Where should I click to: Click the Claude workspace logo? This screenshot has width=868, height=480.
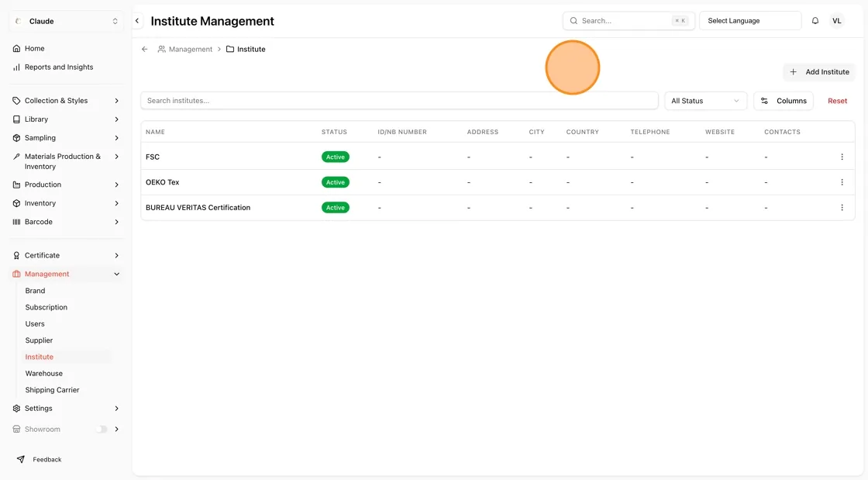click(x=19, y=21)
